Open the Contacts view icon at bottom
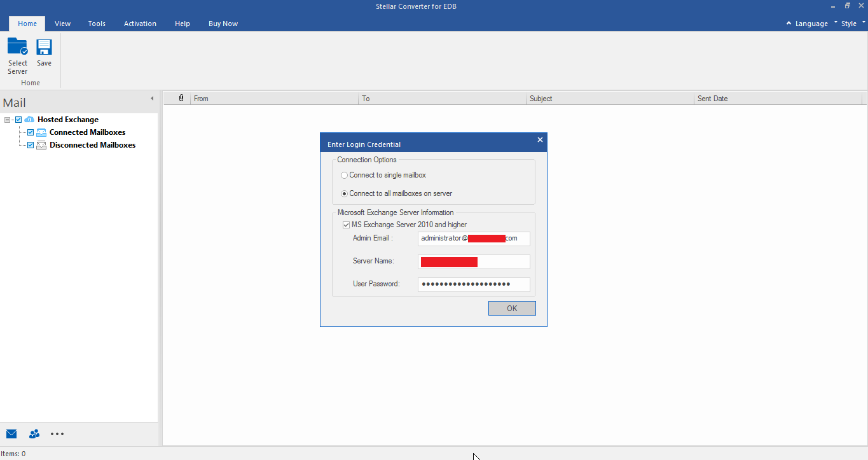 (34, 434)
